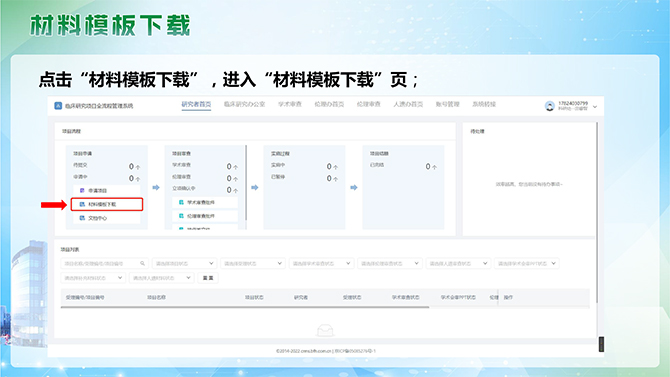Open the 系统转接 tab

tap(484, 104)
